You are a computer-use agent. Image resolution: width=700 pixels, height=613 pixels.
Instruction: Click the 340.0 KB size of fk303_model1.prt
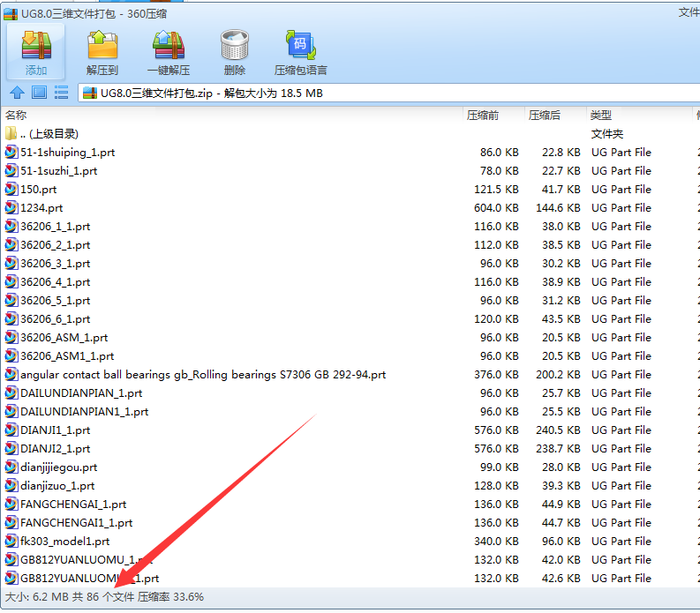(x=496, y=541)
